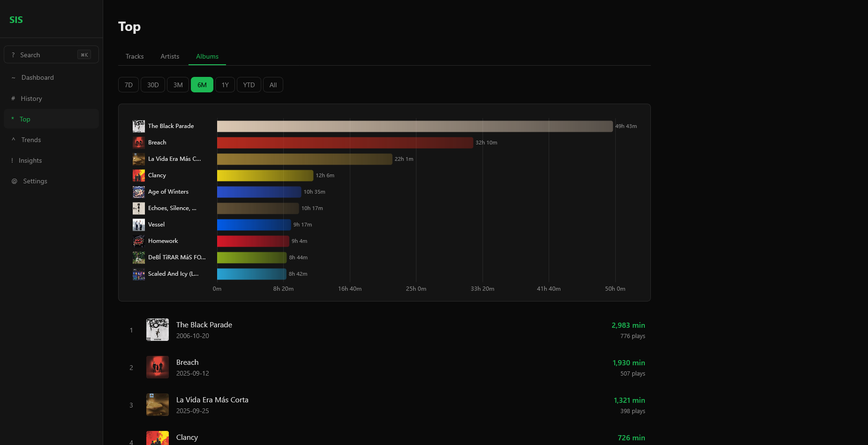Click the SIS logo in sidebar

point(16,20)
